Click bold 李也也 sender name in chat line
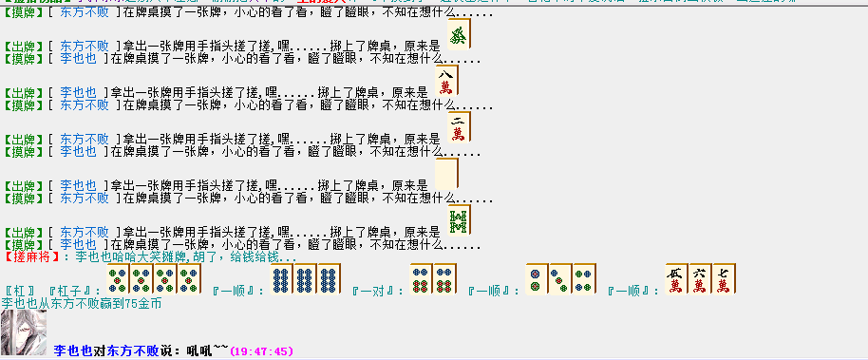Viewport: 868px width, 360px height. (x=72, y=351)
